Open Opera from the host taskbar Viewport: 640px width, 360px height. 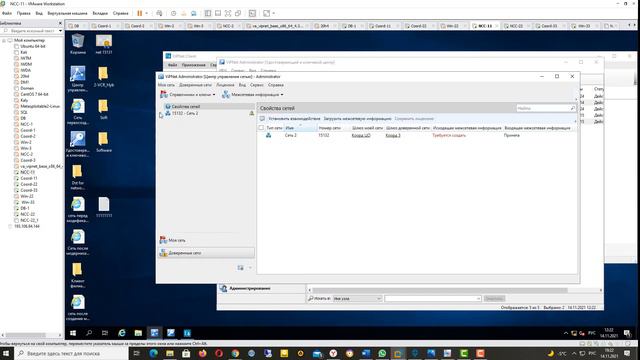pyautogui.click(x=219, y=353)
